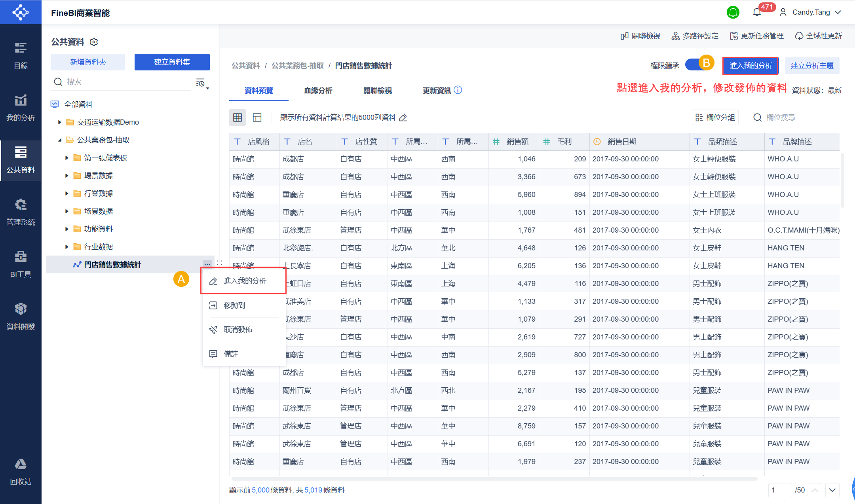Screen dimensions: 855x504
Task: Open the 公共資料 settings gear
Action: point(94,42)
